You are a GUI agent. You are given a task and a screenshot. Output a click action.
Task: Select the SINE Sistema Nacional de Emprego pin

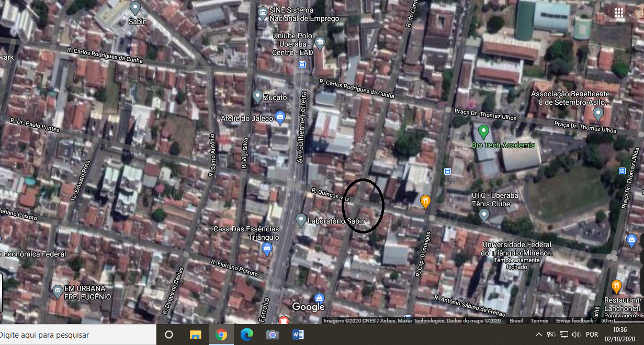pyautogui.click(x=263, y=13)
